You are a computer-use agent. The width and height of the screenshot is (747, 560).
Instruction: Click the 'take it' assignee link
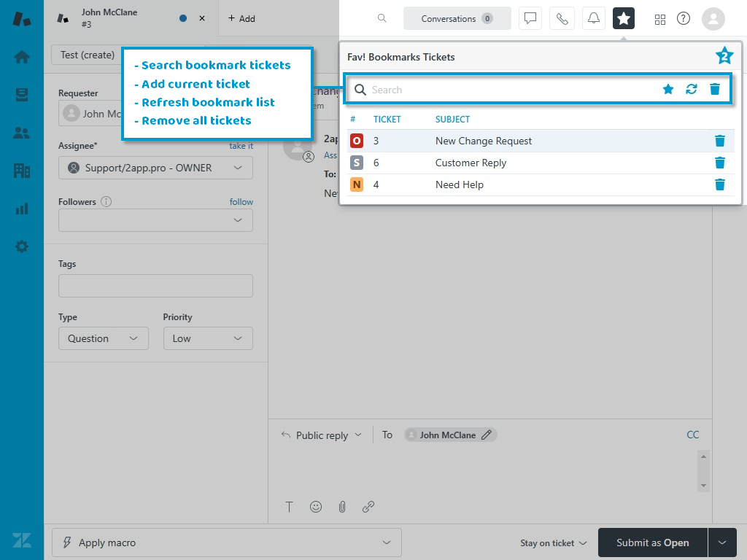(x=241, y=146)
